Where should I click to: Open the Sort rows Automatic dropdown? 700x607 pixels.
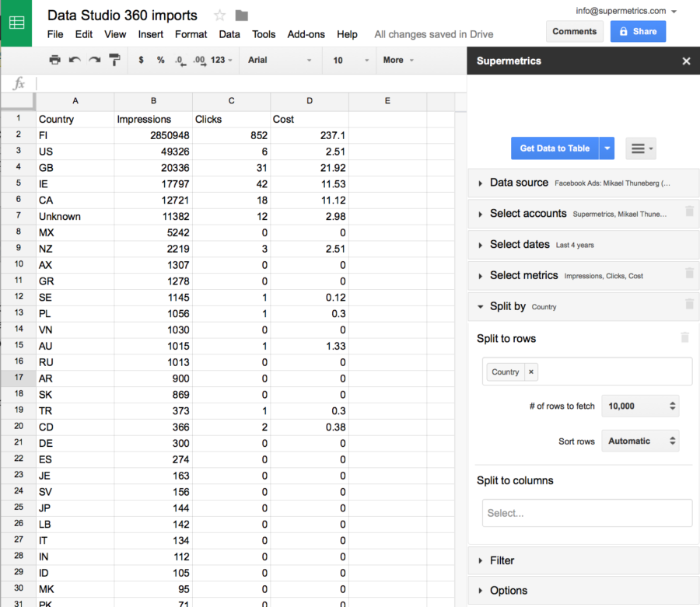(x=640, y=441)
